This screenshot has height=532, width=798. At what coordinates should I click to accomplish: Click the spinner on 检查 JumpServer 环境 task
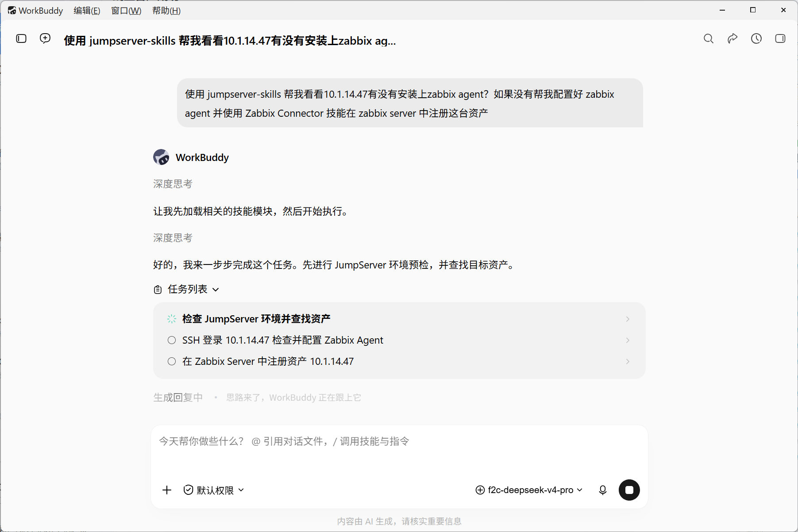coord(172,319)
